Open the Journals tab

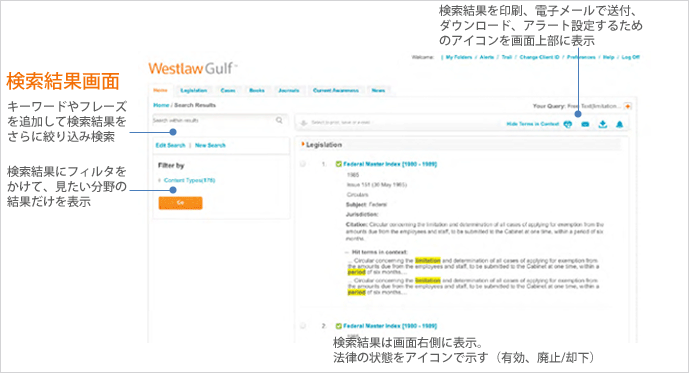point(289,91)
